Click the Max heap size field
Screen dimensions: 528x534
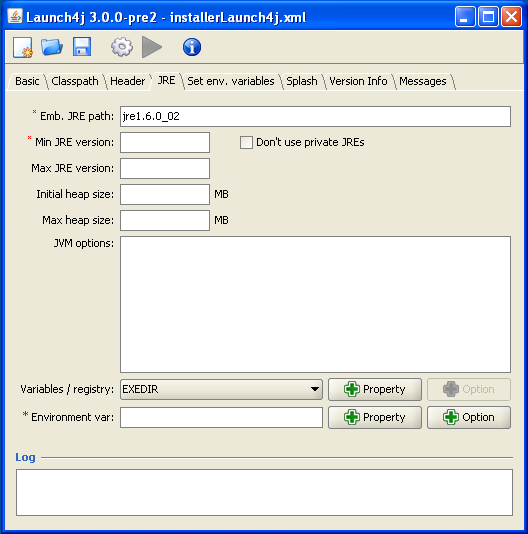pyautogui.click(x=165, y=220)
